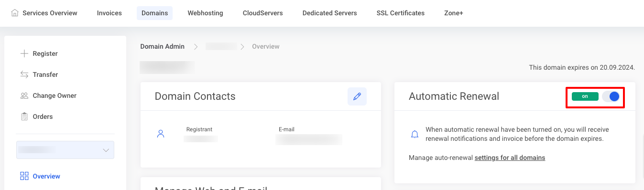This screenshot has width=644, height=190.
Task: Open the domain selector dropdown in sidebar
Action: [65, 150]
